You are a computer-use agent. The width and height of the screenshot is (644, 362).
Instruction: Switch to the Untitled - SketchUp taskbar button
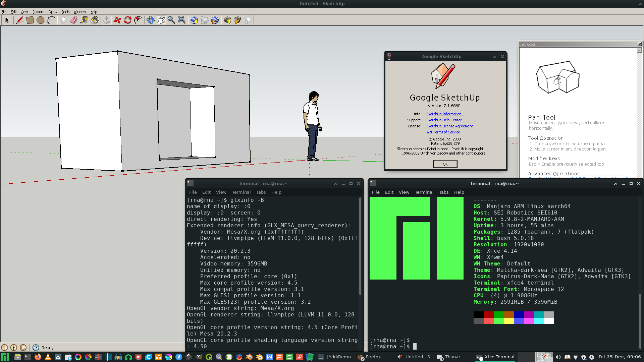coord(415,357)
